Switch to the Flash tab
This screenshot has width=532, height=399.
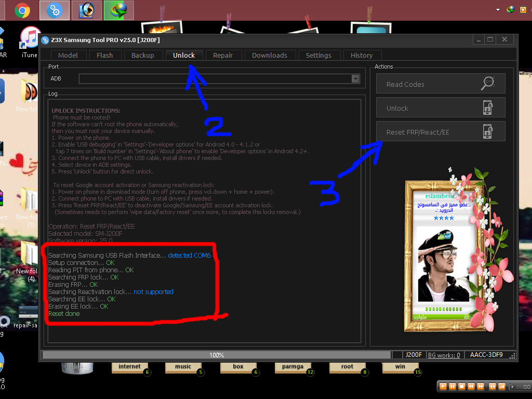[x=104, y=55]
